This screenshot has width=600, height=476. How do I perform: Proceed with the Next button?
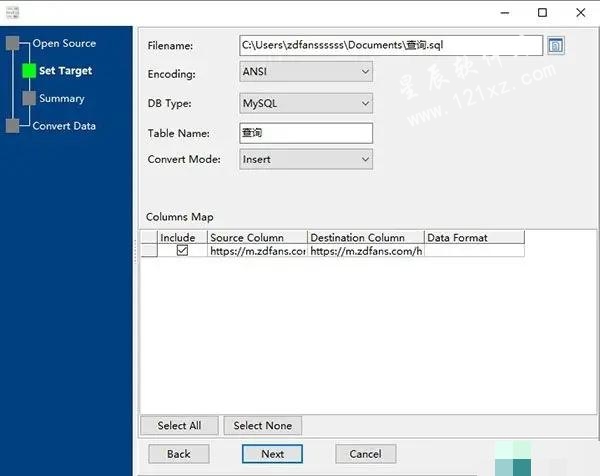pos(272,454)
